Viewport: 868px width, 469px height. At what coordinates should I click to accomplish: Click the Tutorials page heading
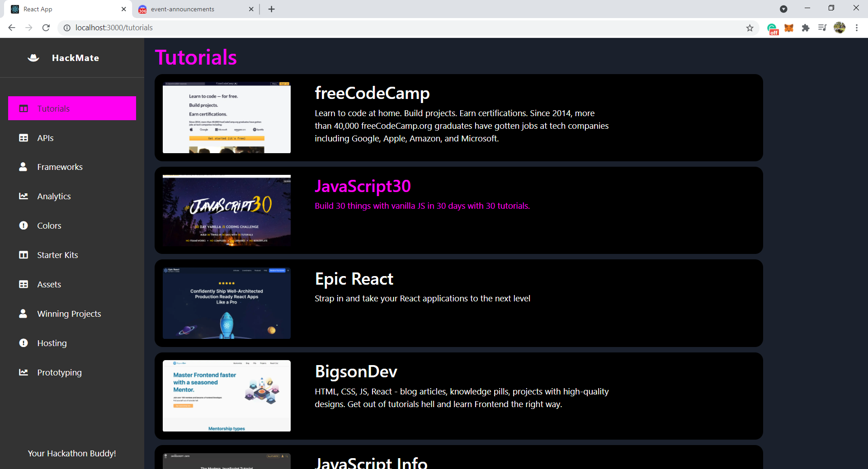pyautogui.click(x=196, y=57)
